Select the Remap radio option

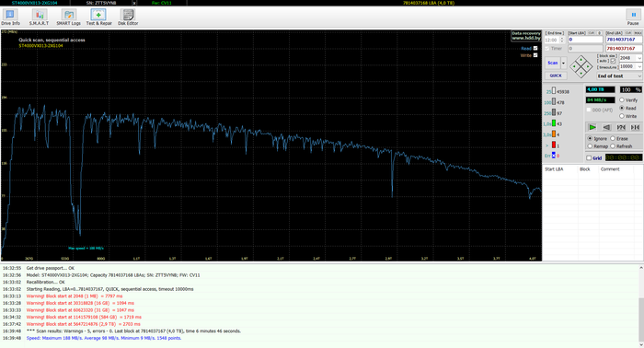click(590, 146)
